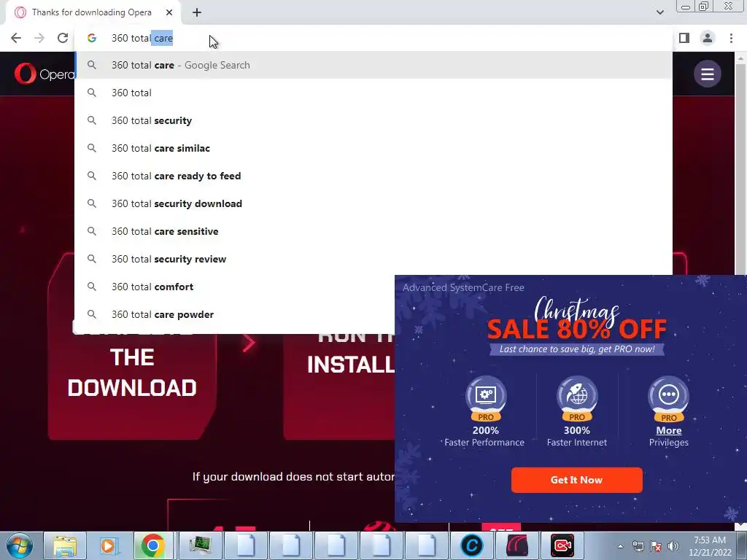Go back with the browser back arrow

click(x=16, y=38)
